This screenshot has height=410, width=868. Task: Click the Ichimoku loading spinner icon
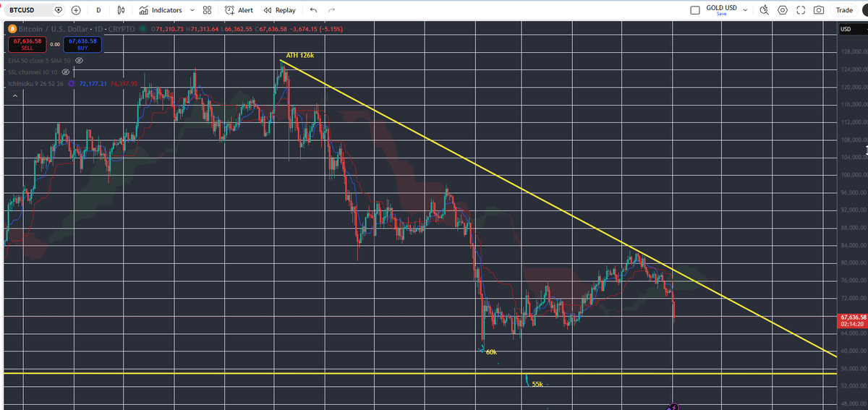(x=72, y=84)
